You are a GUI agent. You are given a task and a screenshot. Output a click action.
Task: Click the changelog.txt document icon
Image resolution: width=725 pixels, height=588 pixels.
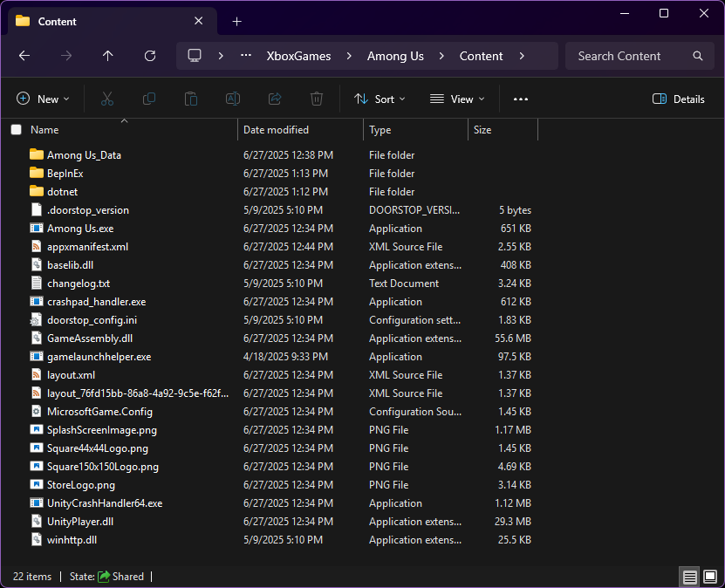pos(37,283)
